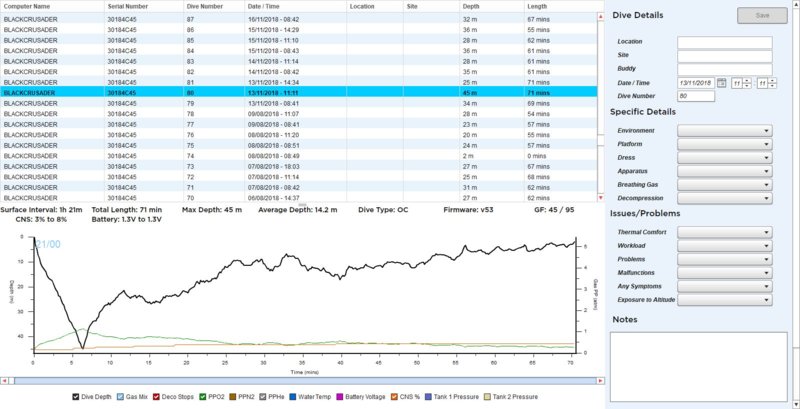Viewport: 800px width, 409px height.
Task: Click the Save button
Action: [x=761, y=15]
